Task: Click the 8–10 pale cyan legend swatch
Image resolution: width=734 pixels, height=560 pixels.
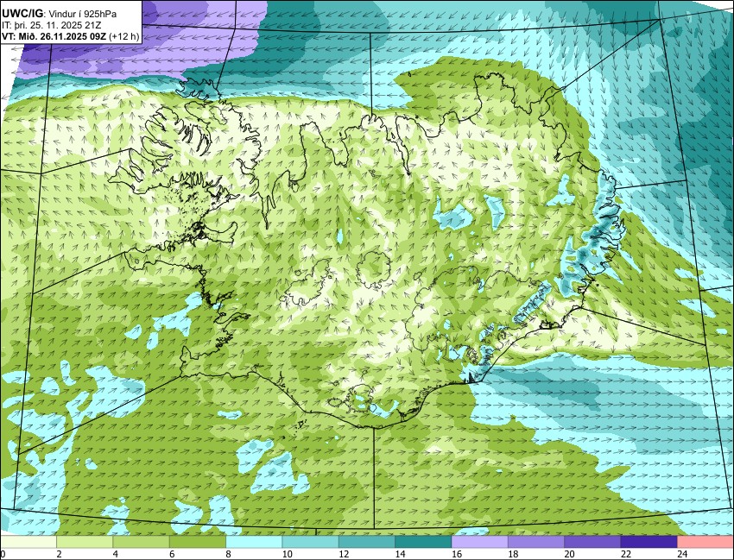Action: 254,542
